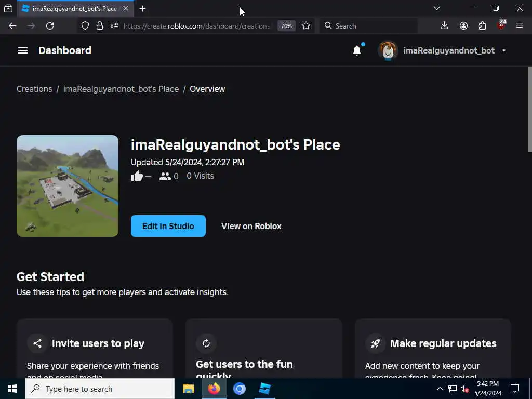Image resolution: width=532 pixels, height=399 pixels.
Task: Expand the imaRealguyandnot_bot account dropdown arrow
Action: (x=504, y=50)
